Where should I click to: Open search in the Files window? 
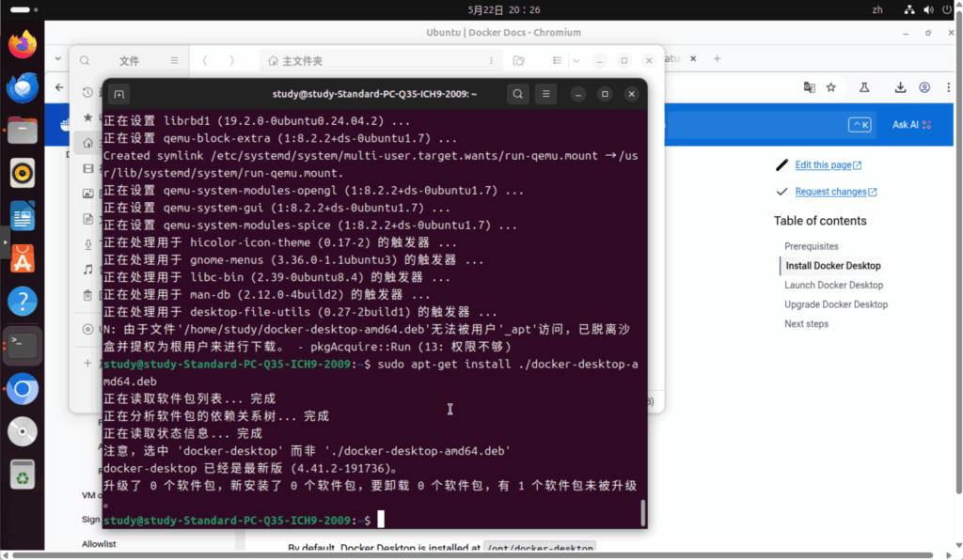point(85,60)
